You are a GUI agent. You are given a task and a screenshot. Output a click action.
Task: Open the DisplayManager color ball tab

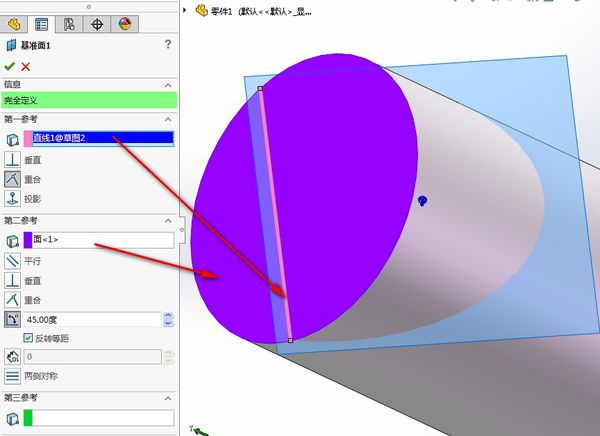point(125,24)
